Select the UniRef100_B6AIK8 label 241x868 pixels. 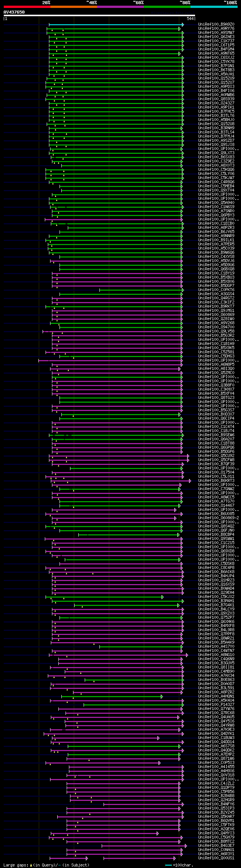(216, 572)
